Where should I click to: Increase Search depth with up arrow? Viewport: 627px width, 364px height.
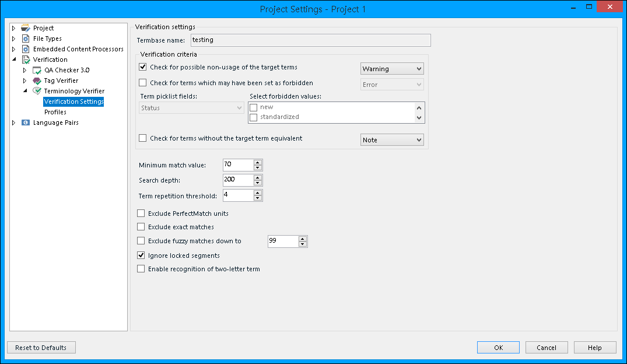click(258, 177)
